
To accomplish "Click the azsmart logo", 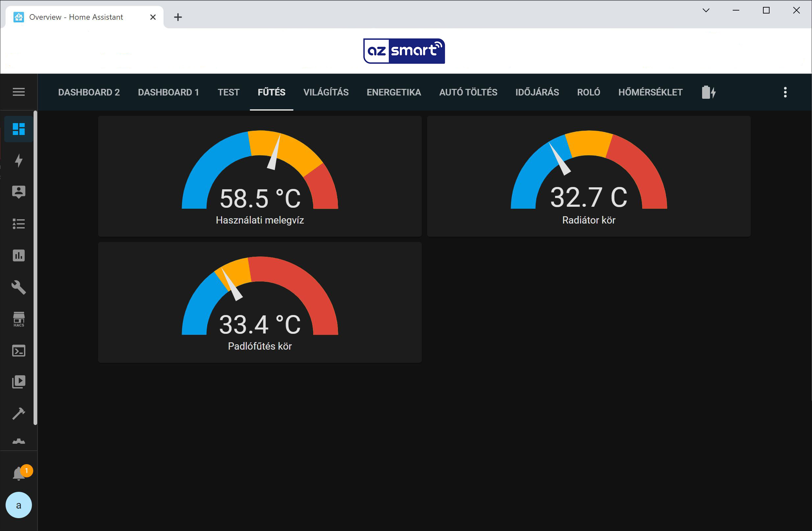I will click(x=404, y=51).
